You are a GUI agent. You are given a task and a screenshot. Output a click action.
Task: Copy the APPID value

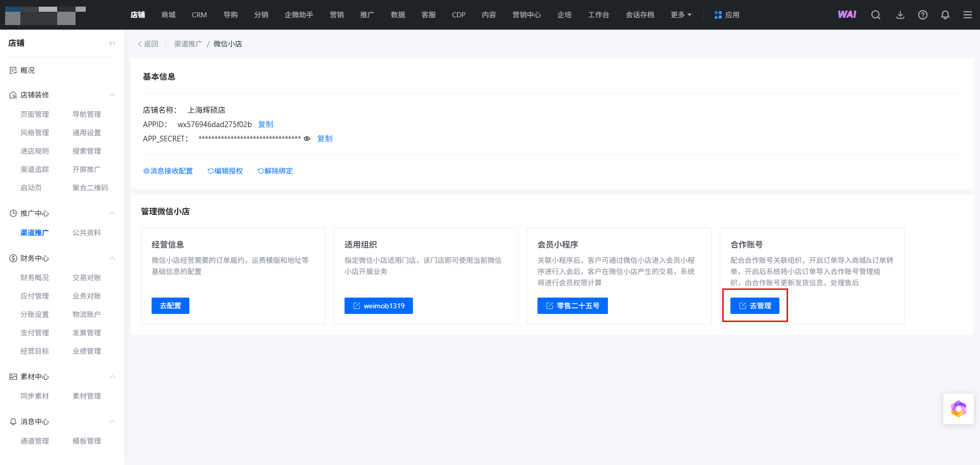265,125
